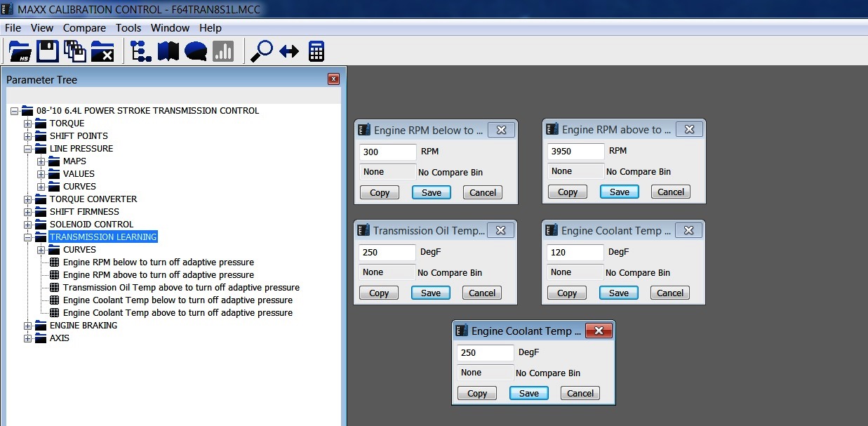Click grid icon beside Transmission Oil Temp parameter
Screen dimensions: 868x426
pos(55,288)
